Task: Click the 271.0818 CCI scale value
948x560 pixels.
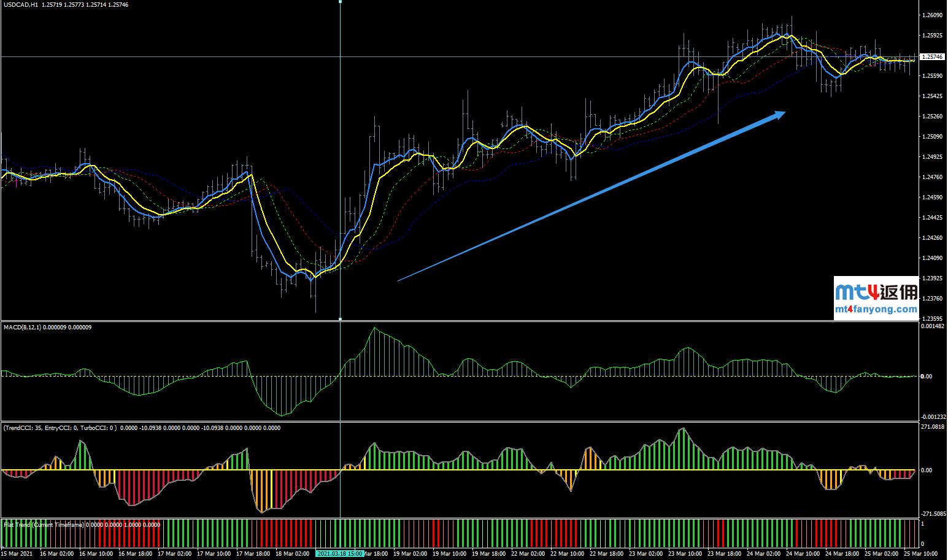Action: (934, 426)
